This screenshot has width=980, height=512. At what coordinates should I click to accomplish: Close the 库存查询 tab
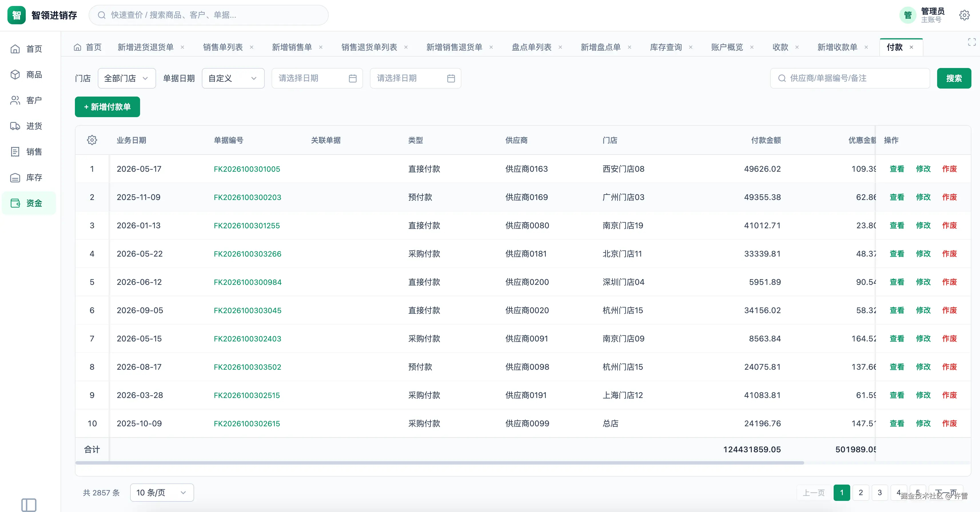click(x=690, y=47)
